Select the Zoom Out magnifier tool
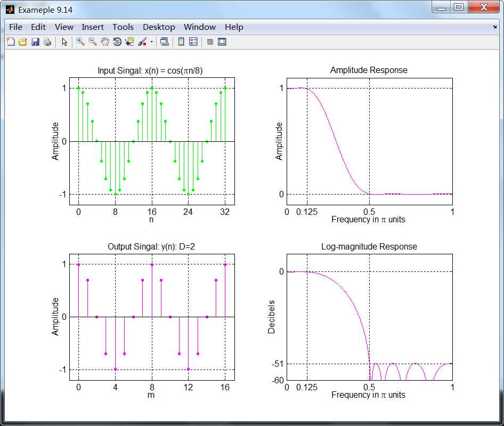 click(x=93, y=42)
